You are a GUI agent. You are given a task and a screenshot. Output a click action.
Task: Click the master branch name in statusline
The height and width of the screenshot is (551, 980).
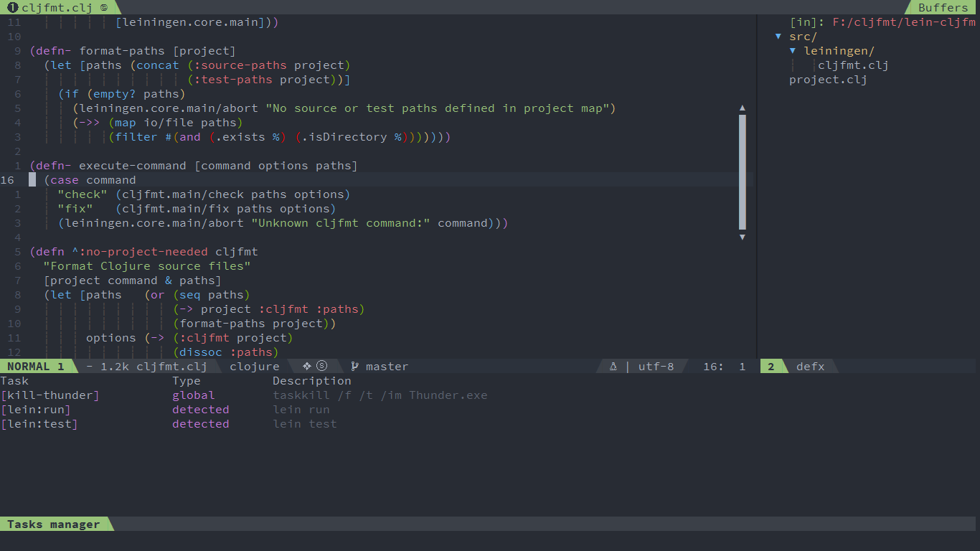click(387, 366)
